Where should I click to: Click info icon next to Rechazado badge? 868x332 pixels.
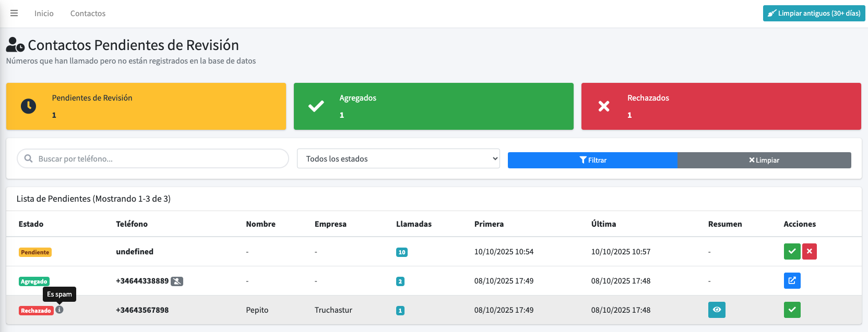click(60, 310)
